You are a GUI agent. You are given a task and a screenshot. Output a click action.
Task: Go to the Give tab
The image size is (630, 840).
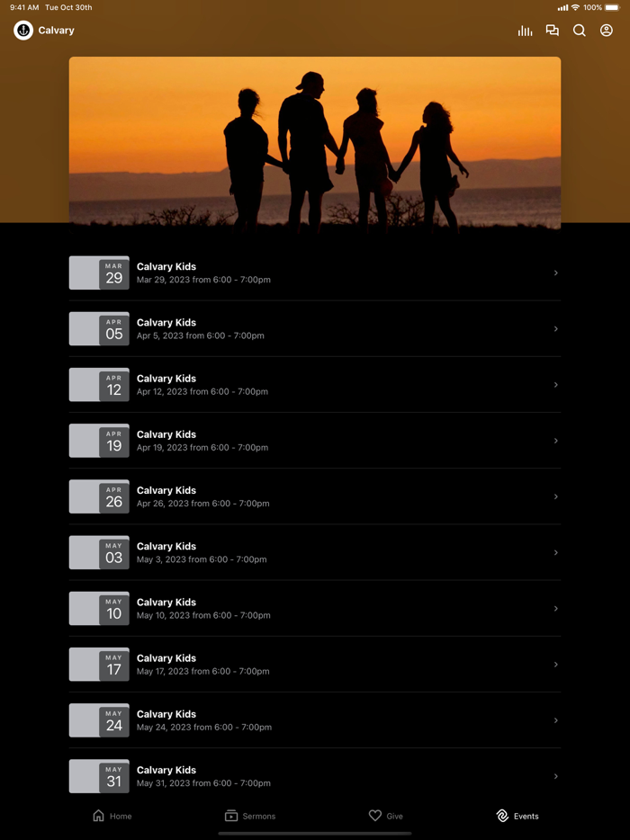[x=385, y=816]
